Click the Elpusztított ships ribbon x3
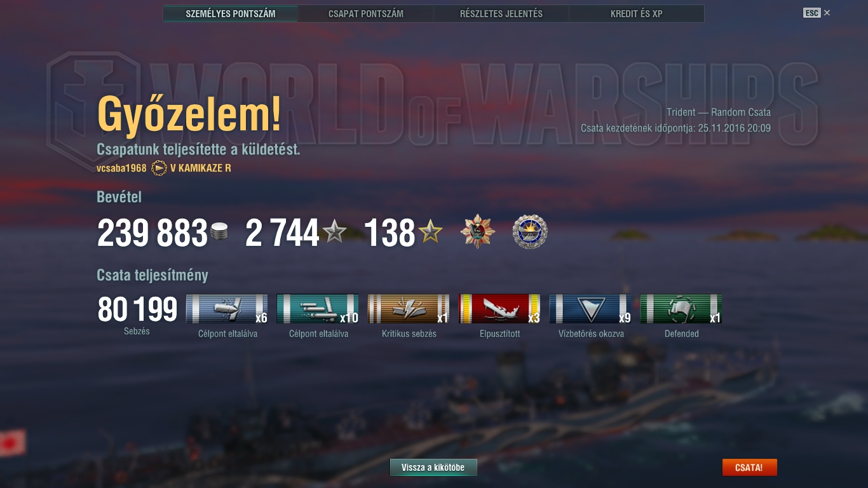The image size is (868, 488). click(x=499, y=309)
